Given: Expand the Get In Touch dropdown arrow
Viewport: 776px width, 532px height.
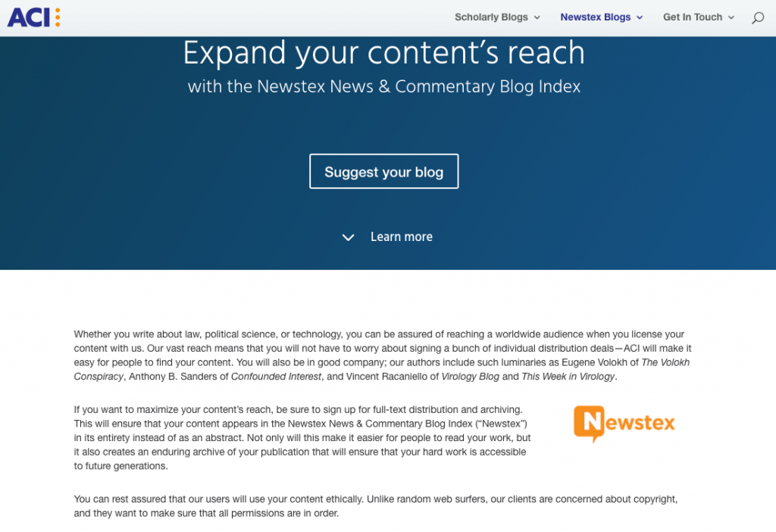Looking at the screenshot, I should (x=731, y=18).
